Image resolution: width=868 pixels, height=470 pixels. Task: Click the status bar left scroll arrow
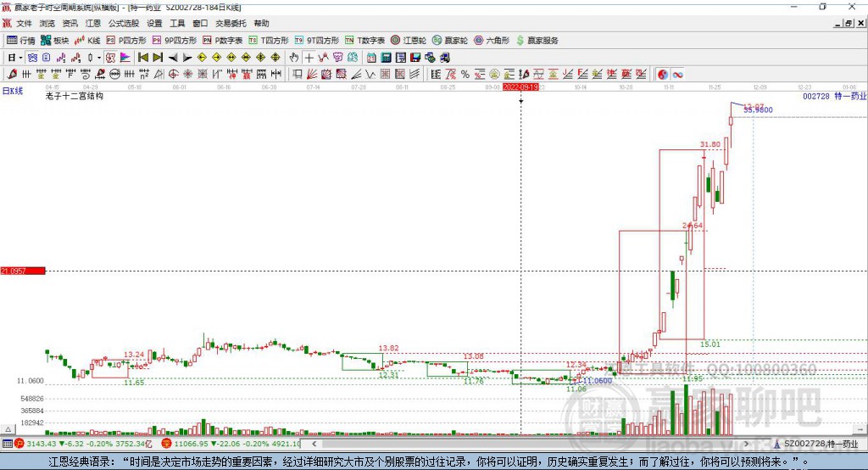click(x=314, y=444)
